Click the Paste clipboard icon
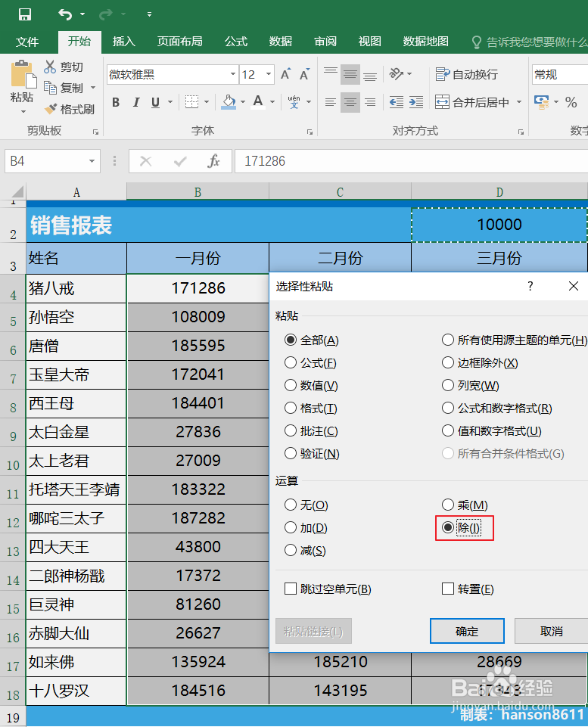 click(x=23, y=74)
